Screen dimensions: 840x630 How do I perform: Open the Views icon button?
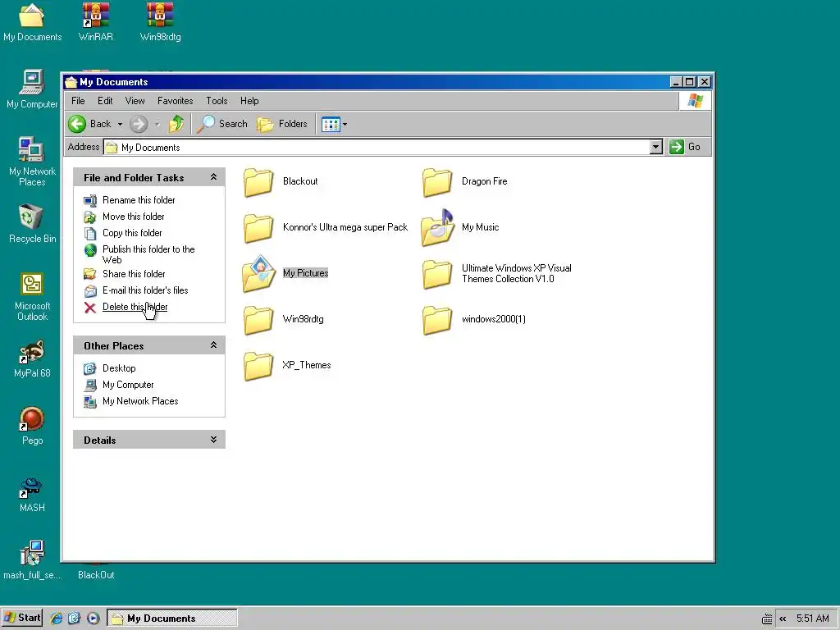(x=331, y=125)
